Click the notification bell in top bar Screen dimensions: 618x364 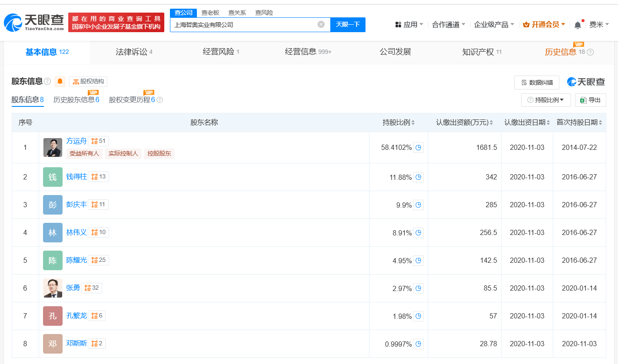578,25
